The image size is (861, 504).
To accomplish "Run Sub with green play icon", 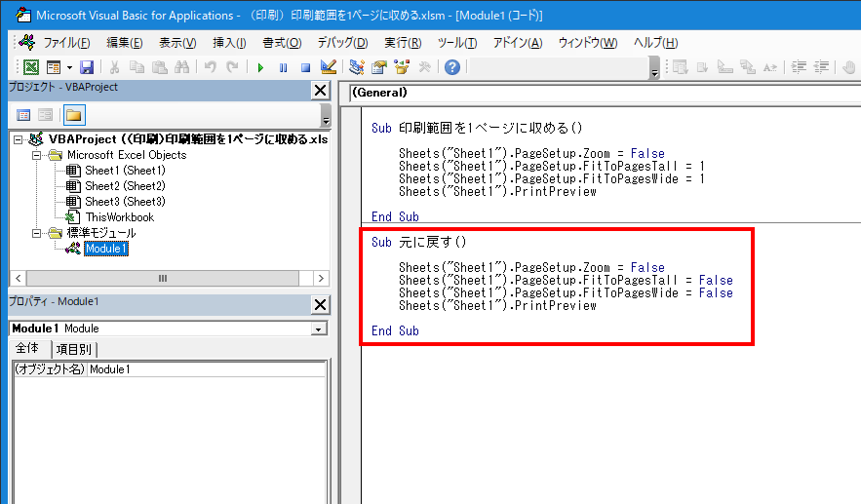I will click(260, 67).
